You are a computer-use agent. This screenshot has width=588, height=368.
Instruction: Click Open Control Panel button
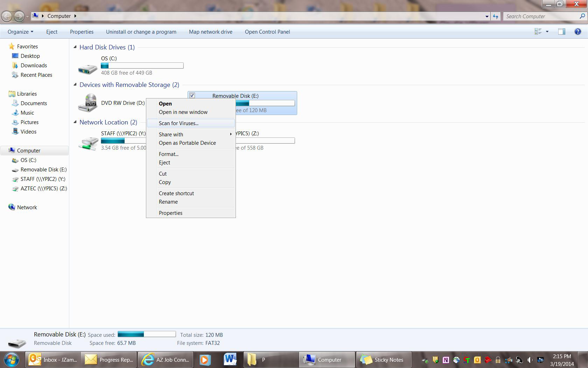pos(267,32)
